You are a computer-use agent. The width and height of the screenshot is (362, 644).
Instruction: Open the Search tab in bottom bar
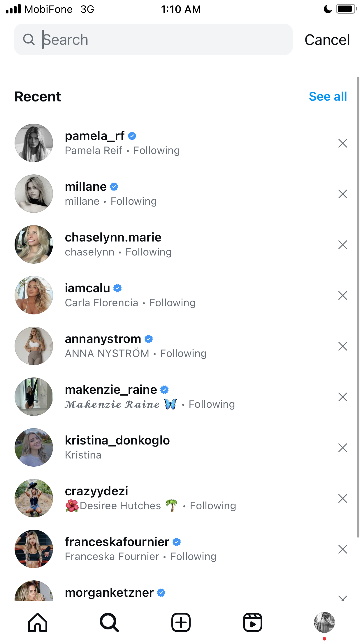pyautogui.click(x=109, y=622)
